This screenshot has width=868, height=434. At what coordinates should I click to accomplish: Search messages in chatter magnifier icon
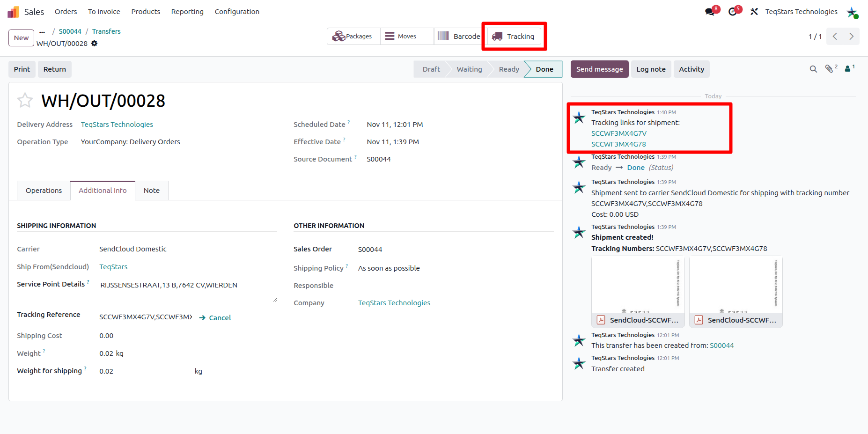click(x=813, y=69)
